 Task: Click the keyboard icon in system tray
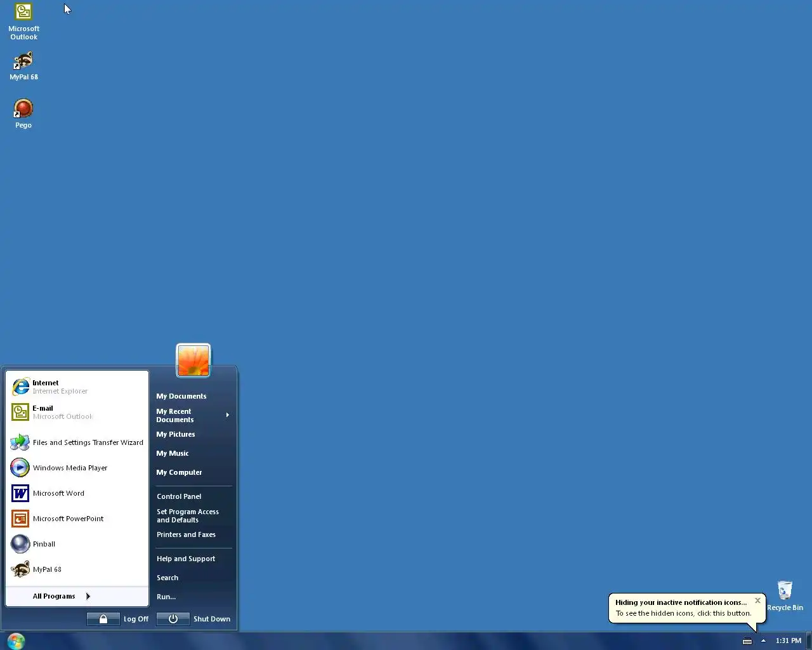[747, 641]
